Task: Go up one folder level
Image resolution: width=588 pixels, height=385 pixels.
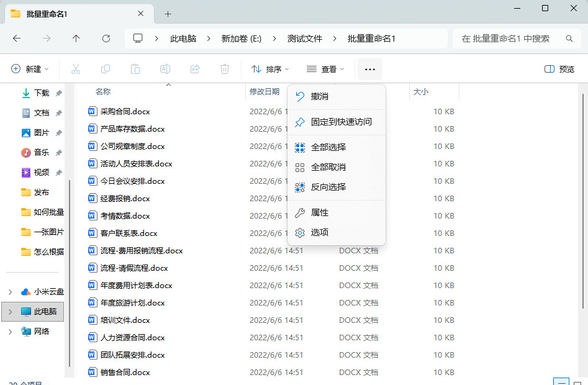Action: pyautogui.click(x=76, y=38)
